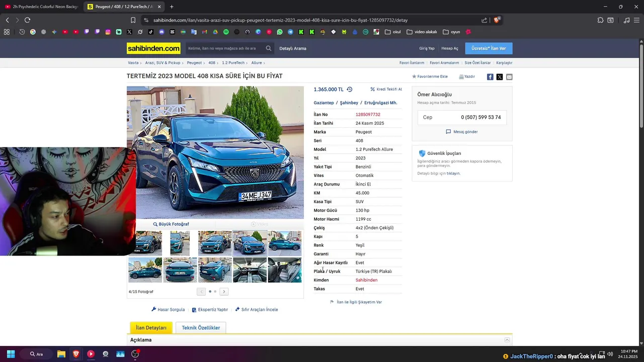Click Hesap Aç link

pos(450,48)
